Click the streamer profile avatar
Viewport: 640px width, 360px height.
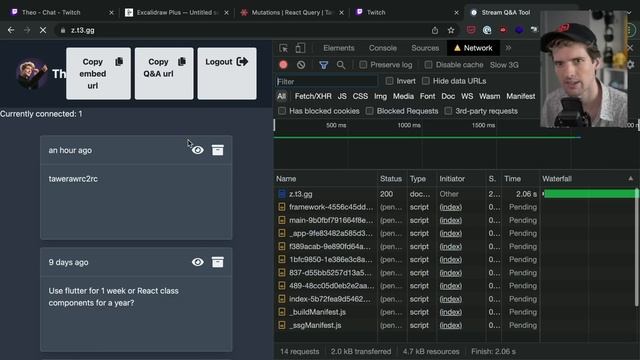coord(31,73)
